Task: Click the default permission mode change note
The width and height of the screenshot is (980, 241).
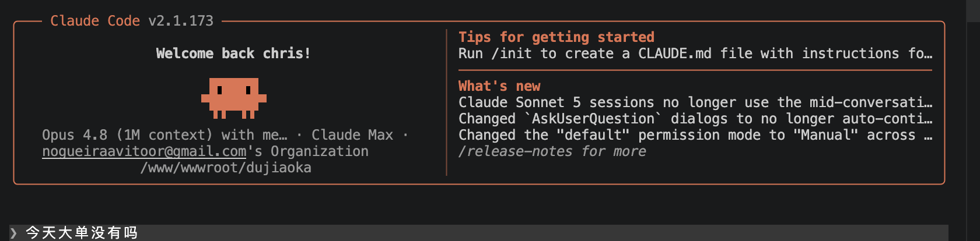Action: 695,135
